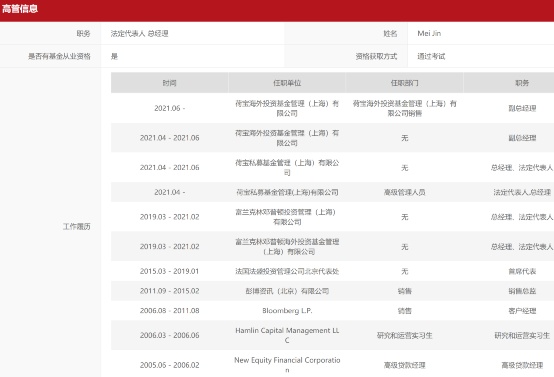Select the 高级管理人员 department cell
The width and height of the screenshot is (554, 377).
click(x=405, y=192)
